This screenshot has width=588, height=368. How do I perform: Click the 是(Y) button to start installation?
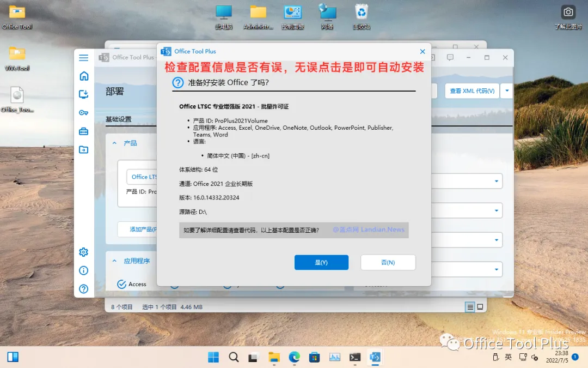point(321,262)
